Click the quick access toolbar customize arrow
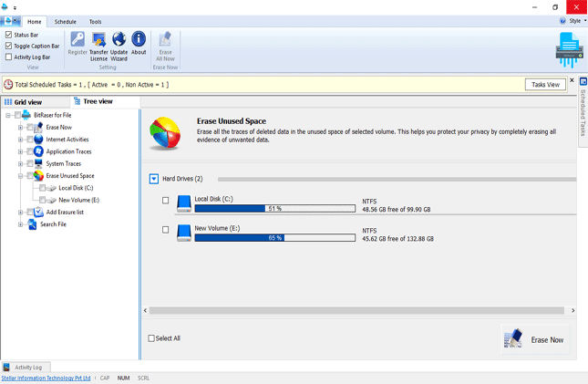This screenshot has width=588, height=384. tap(15, 7)
